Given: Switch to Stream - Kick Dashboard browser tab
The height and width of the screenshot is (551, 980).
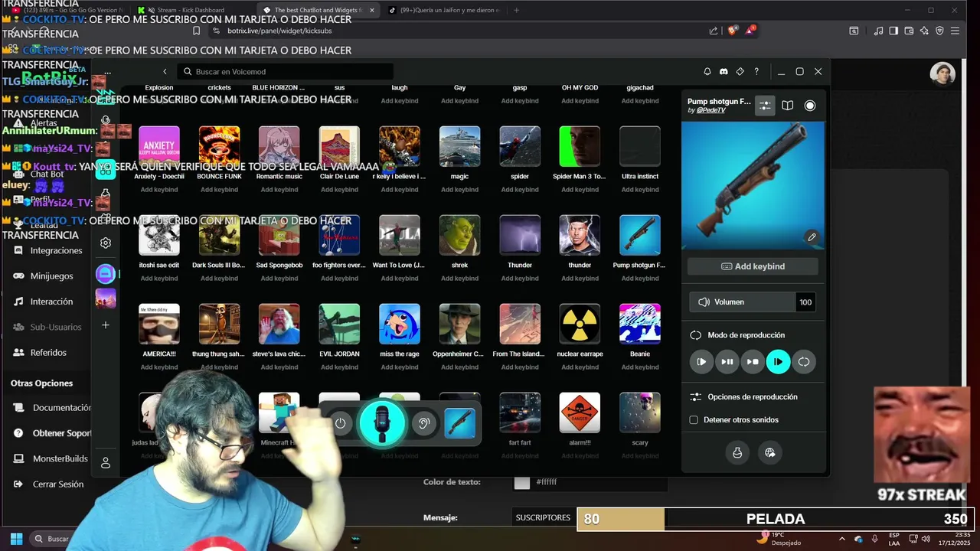Looking at the screenshot, I should (188, 10).
